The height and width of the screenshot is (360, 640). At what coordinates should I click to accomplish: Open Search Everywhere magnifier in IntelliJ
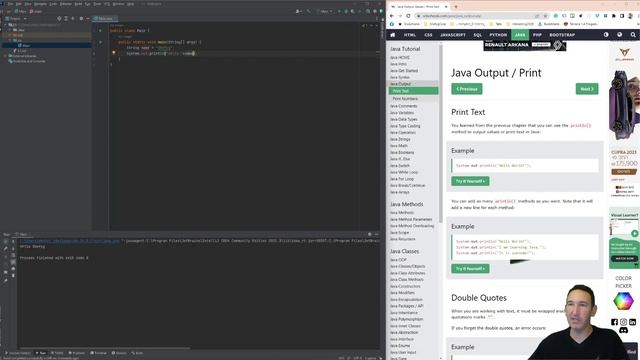(368, 11)
